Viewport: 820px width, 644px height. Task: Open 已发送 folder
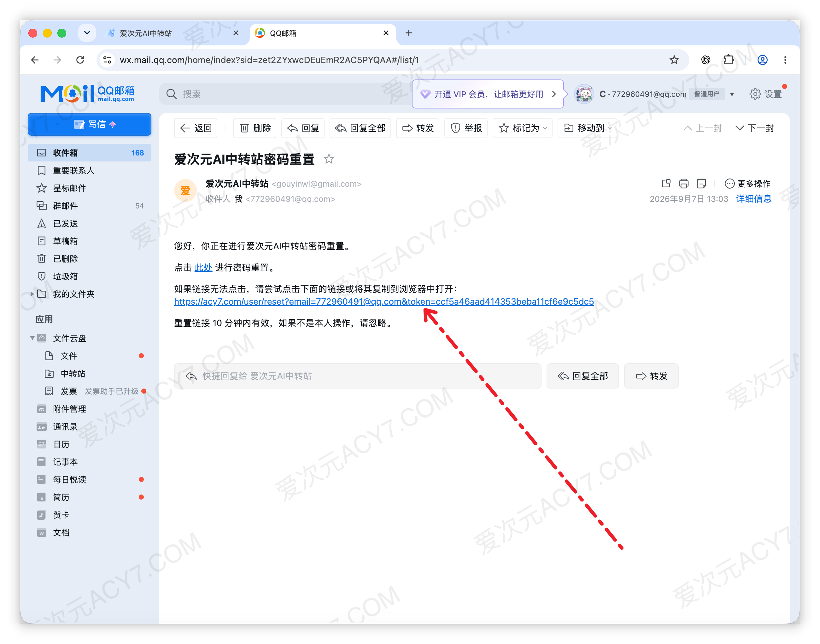click(89, 224)
